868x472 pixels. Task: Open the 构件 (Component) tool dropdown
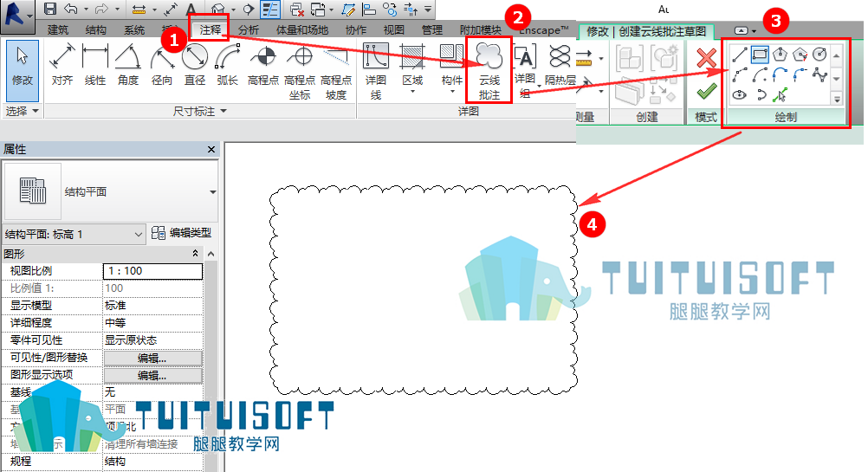[x=451, y=92]
